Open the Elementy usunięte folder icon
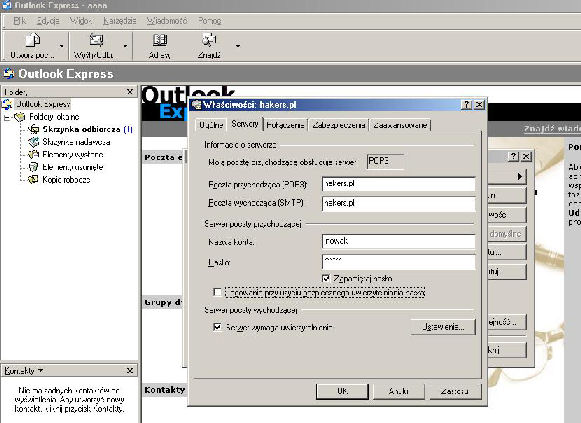581x423 pixels. point(33,167)
